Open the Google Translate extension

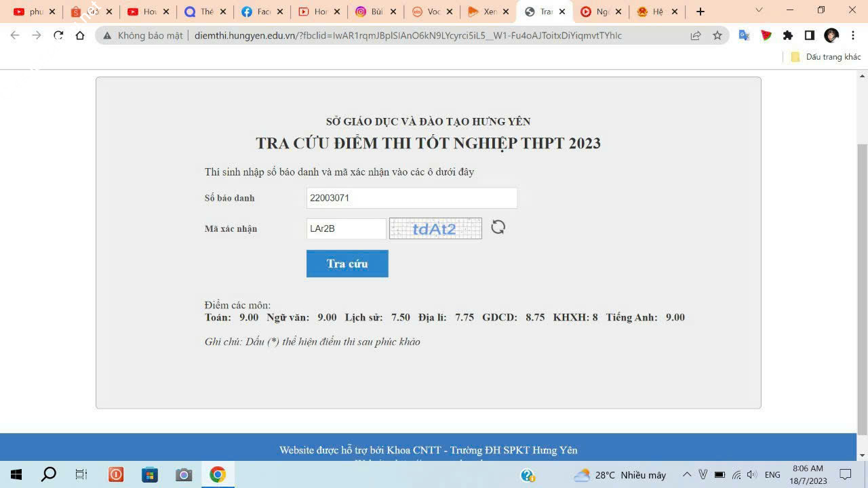point(744,36)
